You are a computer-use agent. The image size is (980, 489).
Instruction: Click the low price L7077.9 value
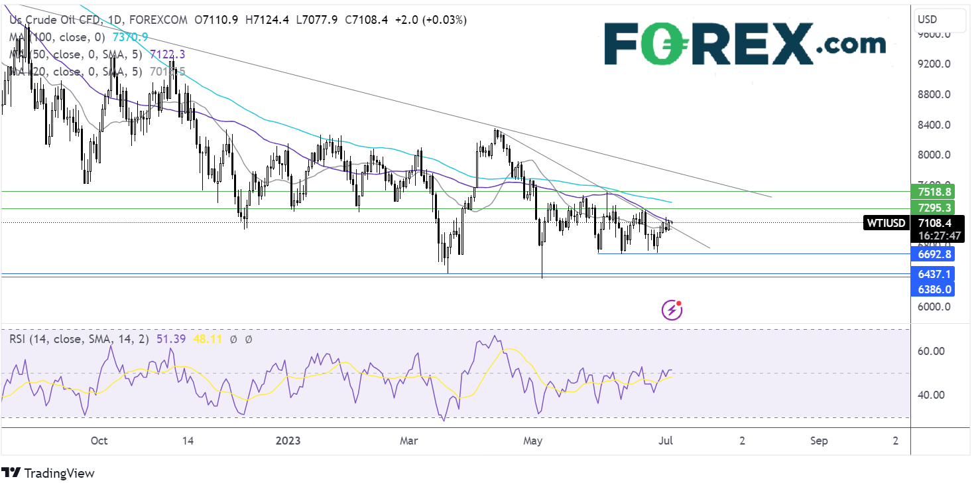316,20
